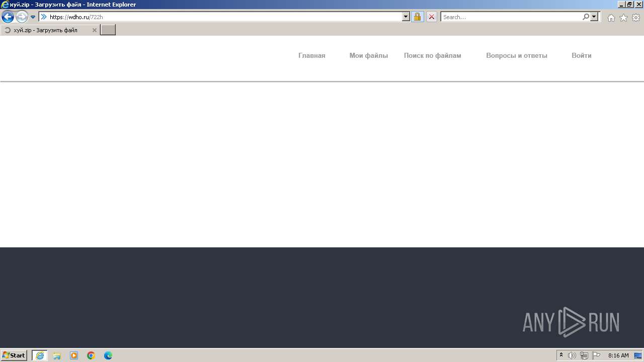
Task: Click the 8:16 AM clock
Action: click(618, 355)
